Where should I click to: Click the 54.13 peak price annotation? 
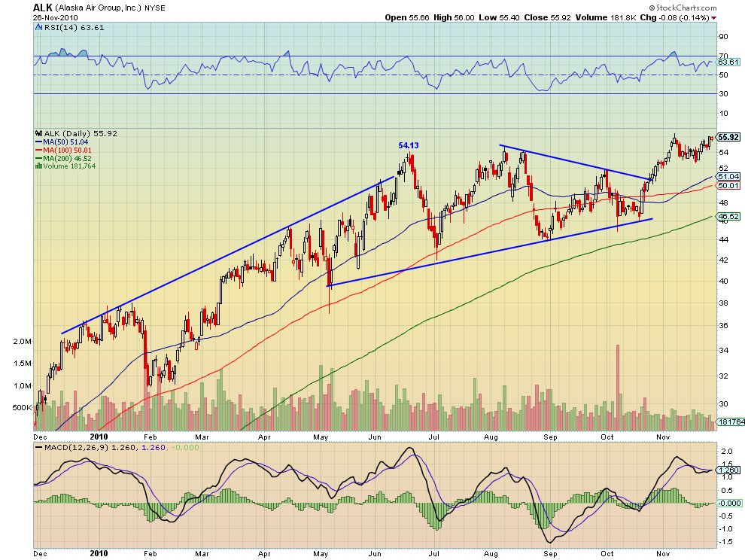point(409,145)
